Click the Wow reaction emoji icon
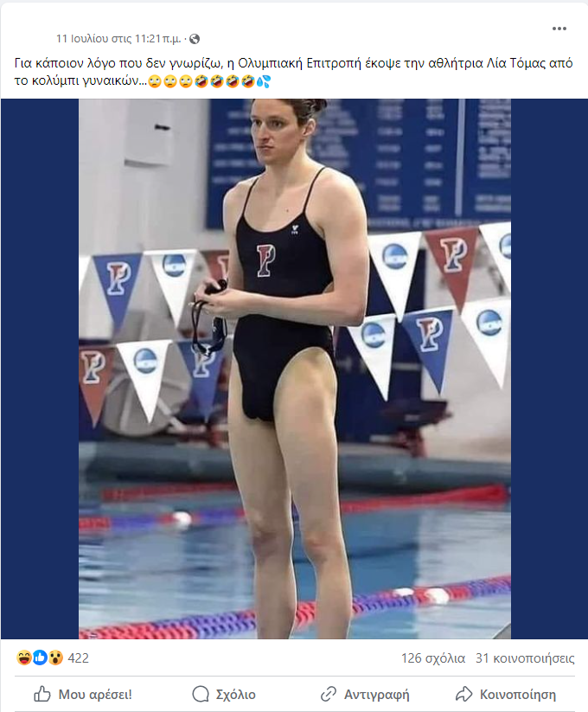Screen dimensions: 588x712 pos(55,657)
